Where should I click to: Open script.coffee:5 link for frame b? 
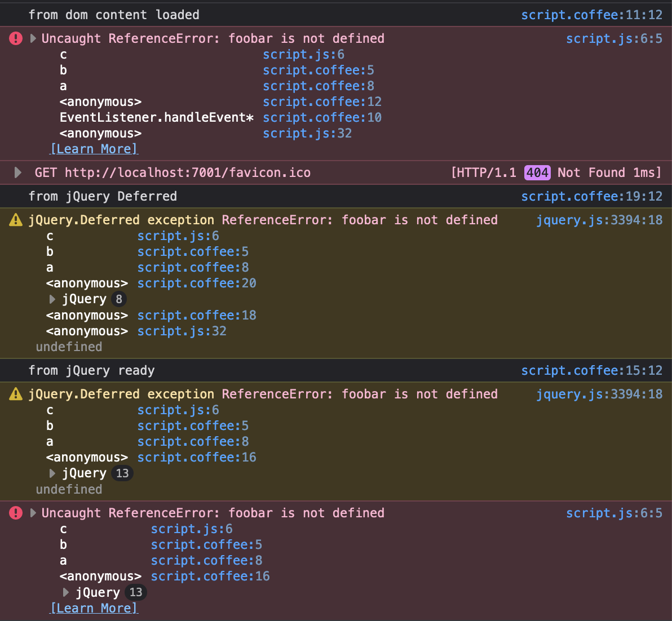point(319,70)
